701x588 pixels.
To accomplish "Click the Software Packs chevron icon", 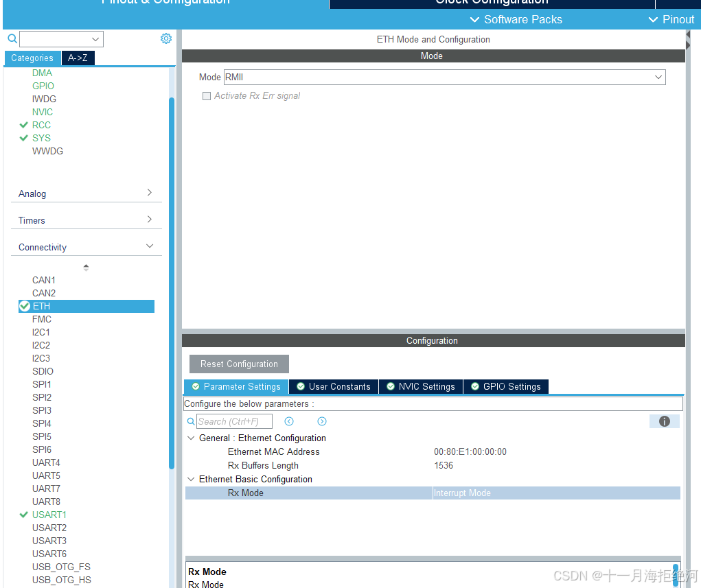I will tap(474, 19).
